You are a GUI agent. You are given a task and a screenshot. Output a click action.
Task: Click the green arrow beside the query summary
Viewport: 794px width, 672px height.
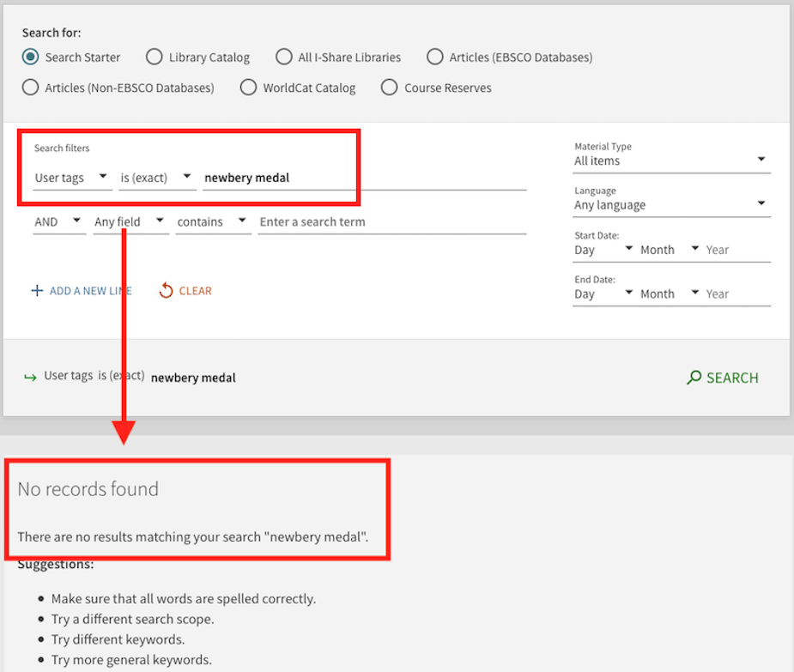click(30, 377)
